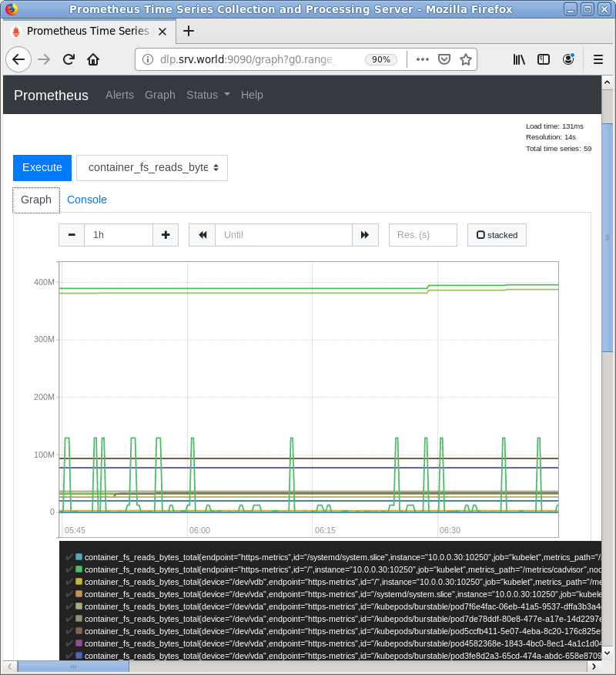Switch to the Console tab
Image resolution: width=616 pixels, height=675 pixels.
point(87,200)
